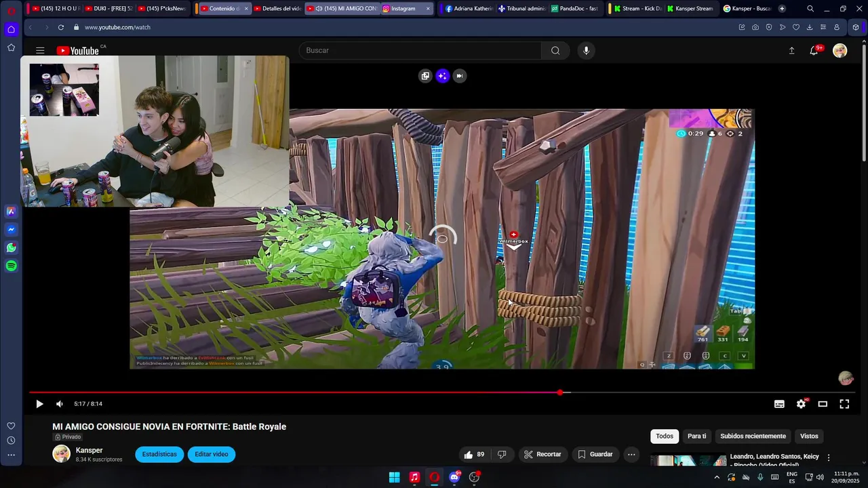Click the playhead scrubber dot on the timeline
Viewport: 868px width, 488px height.
560,392
